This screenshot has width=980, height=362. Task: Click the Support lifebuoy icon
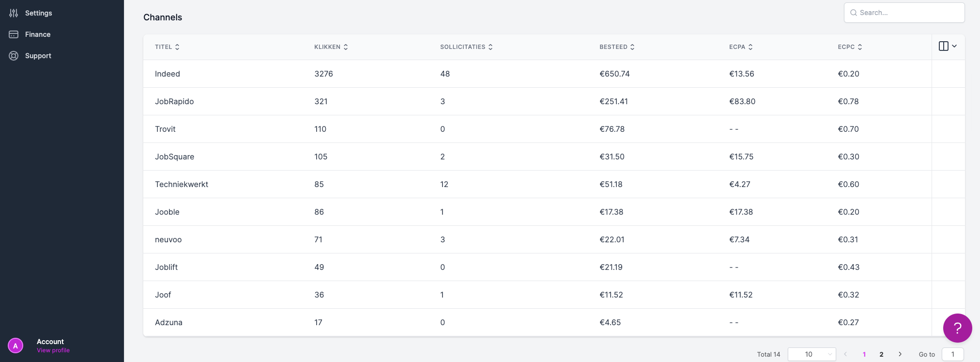click(14, 56)
